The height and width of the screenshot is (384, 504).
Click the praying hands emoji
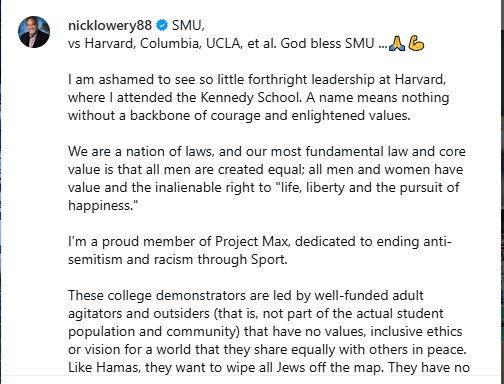pos(397,43)
